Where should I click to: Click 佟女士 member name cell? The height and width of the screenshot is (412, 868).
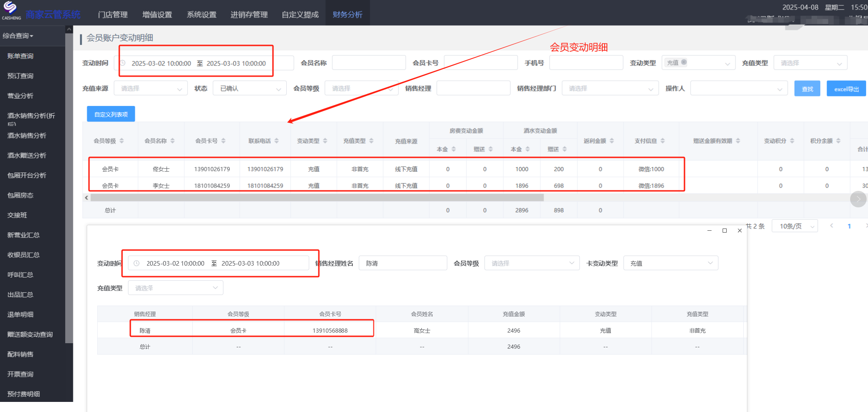[x=161, y=169]
